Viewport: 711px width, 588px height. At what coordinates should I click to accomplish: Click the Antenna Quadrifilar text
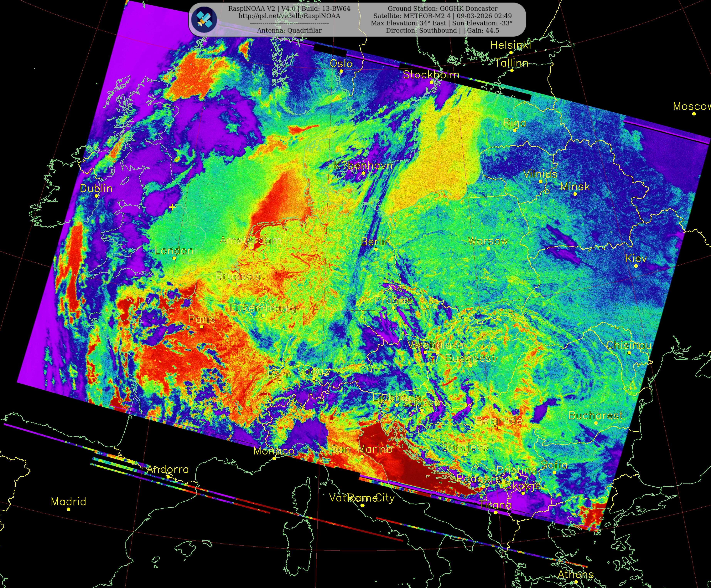[289, 30]
